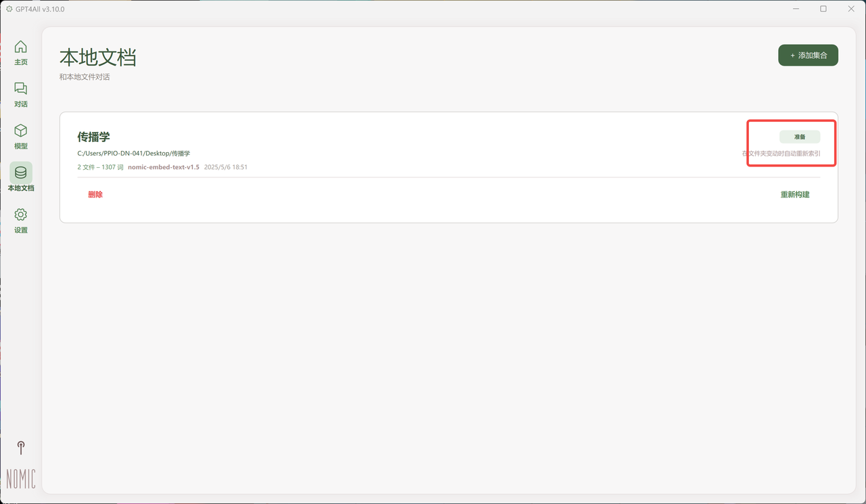Viewport: 866px width, 504px height.
Task: Click the timestamp 2025/5/6 18:51
Action: coord(226,167)
